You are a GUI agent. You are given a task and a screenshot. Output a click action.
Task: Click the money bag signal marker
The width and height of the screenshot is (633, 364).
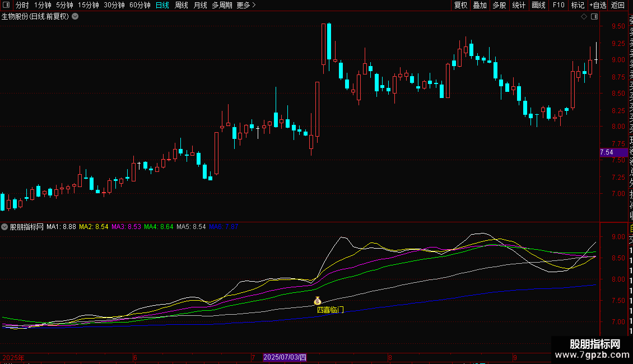pos(318,301)
